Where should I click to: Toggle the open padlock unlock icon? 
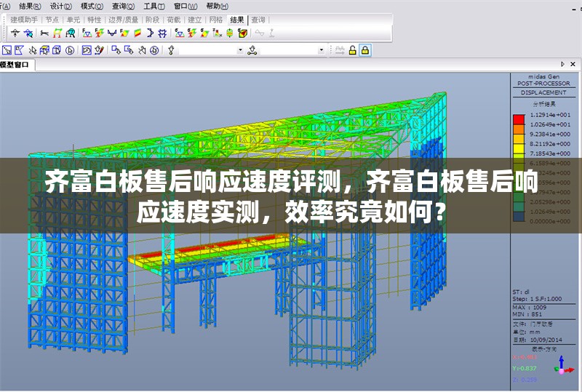[352, 50]
